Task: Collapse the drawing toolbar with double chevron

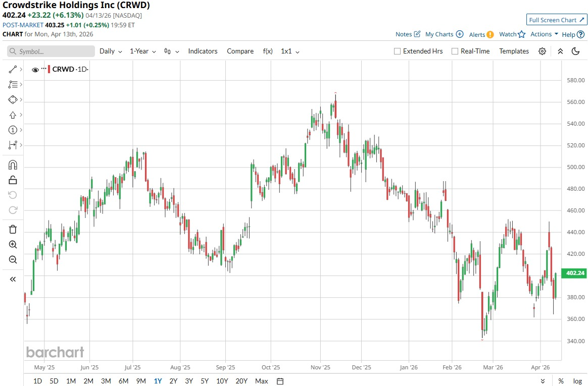Action: click(12, 280)
